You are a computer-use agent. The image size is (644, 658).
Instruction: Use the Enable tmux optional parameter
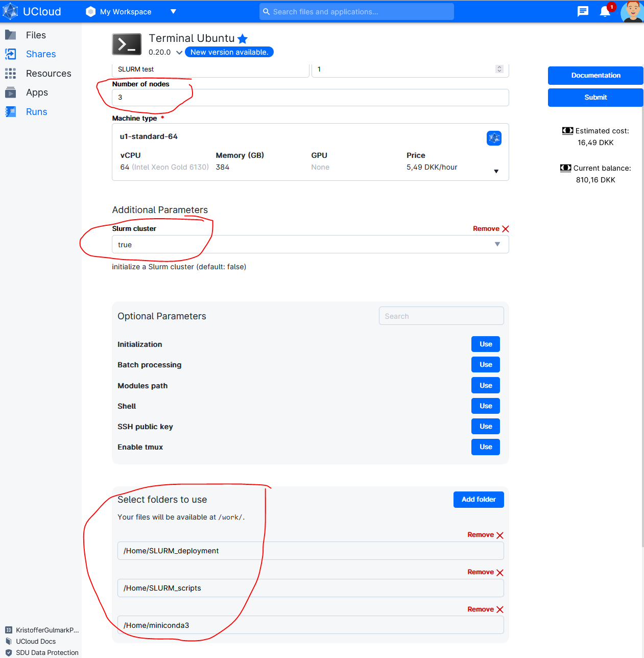coord(485,447)
